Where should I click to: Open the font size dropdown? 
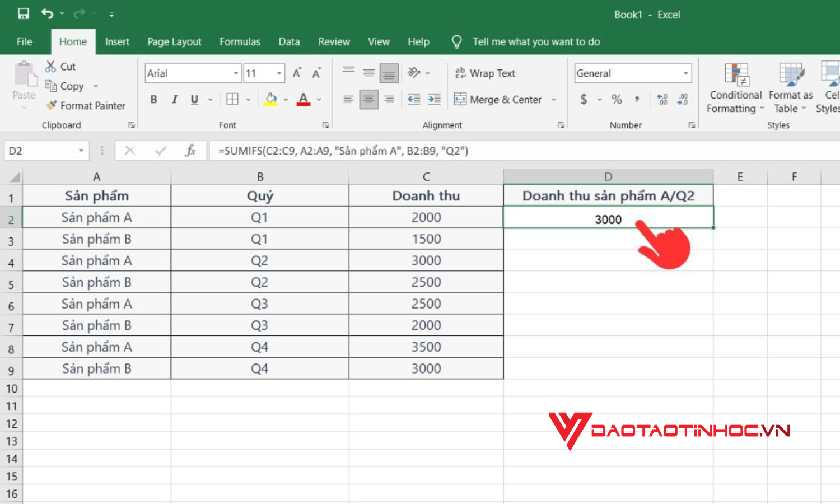click(279, 73)
